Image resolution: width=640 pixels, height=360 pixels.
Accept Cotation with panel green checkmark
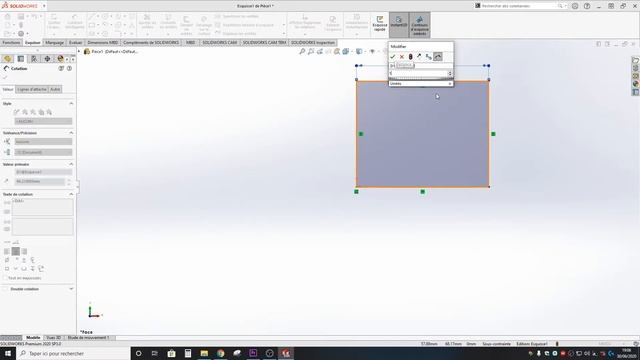[x=5, y=77]
